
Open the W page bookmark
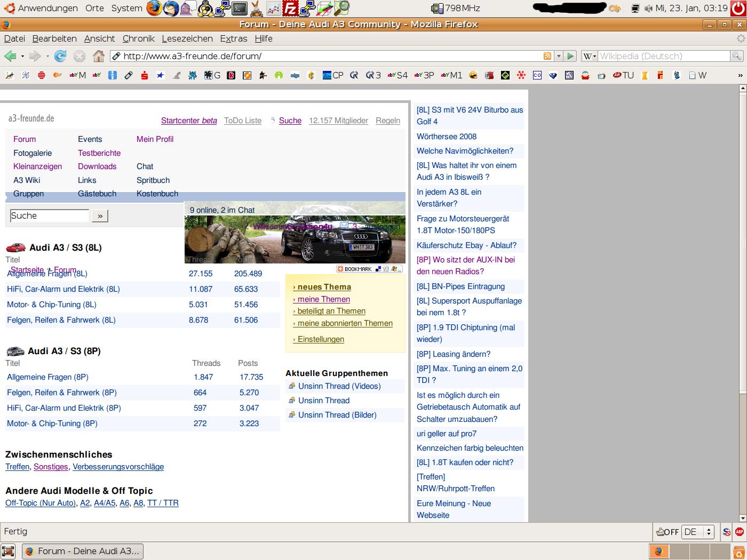click(x=697, y=75)
